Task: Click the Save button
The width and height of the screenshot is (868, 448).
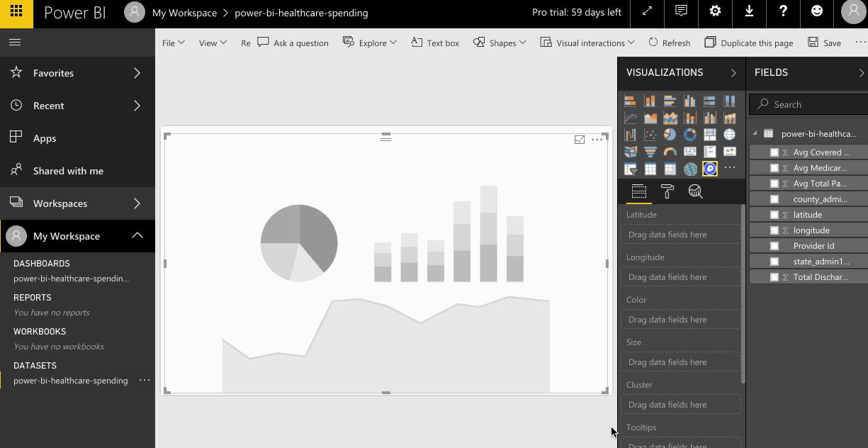Action: [823, 43]
